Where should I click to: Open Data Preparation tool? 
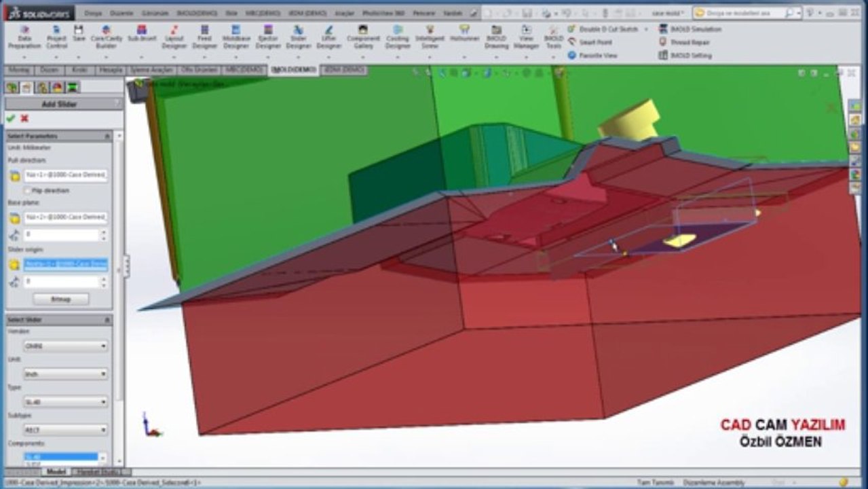(24, 37)
